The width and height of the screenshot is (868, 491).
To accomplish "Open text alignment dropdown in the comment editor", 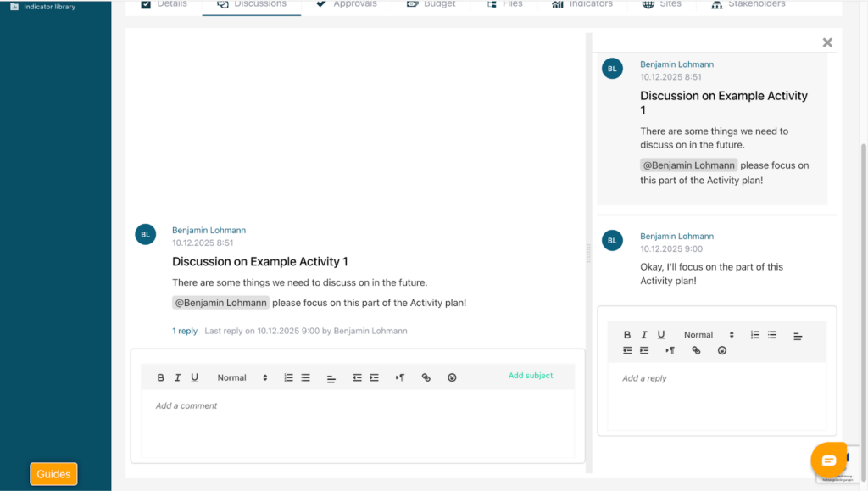I will click(x=331, y=378).
